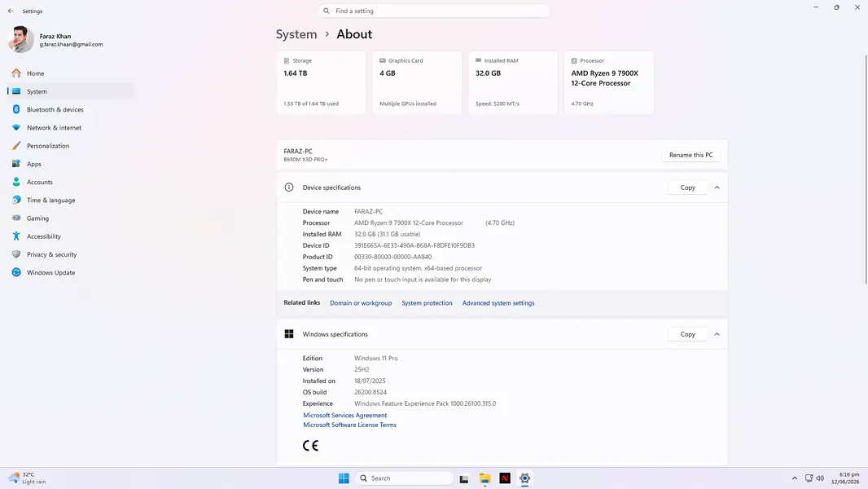This screenshot has width=868, height=489.
Task: Click the Personalization paintbrush icon
Action: (x=16, y=146)
